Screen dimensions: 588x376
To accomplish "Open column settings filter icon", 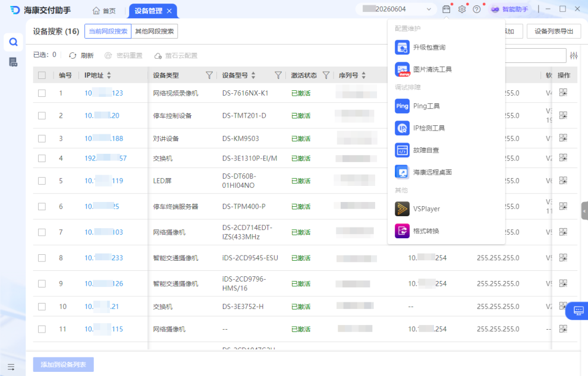I will 574,55.
